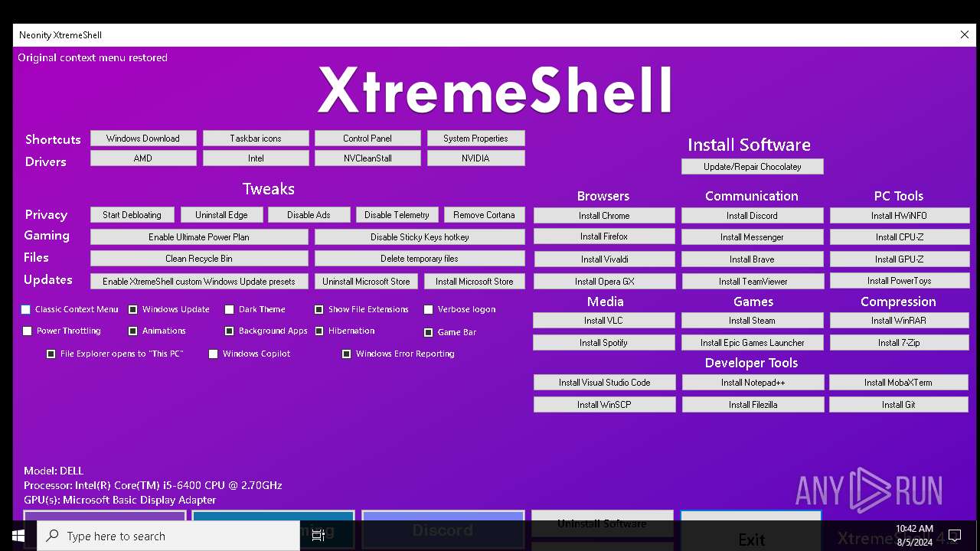Click Install Vivaldi

pyautogui.click(x=604, y=259)
